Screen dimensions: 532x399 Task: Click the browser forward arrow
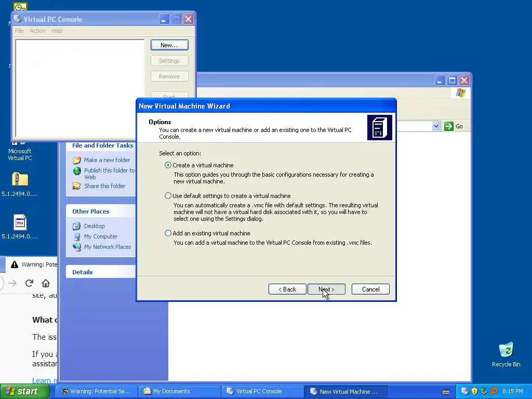tap(12, 283)
